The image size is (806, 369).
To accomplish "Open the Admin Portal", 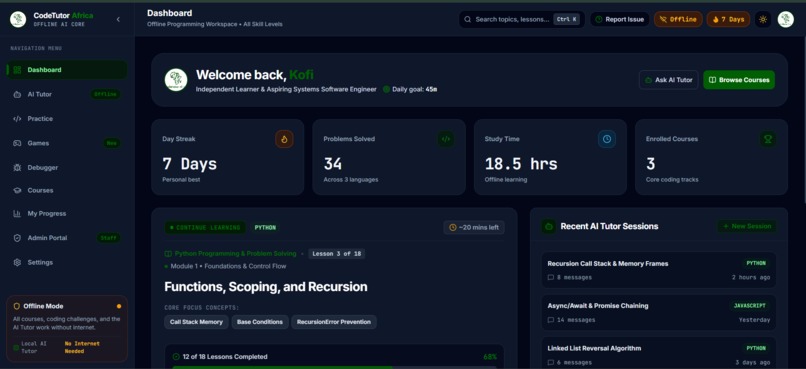I will 67,238.
